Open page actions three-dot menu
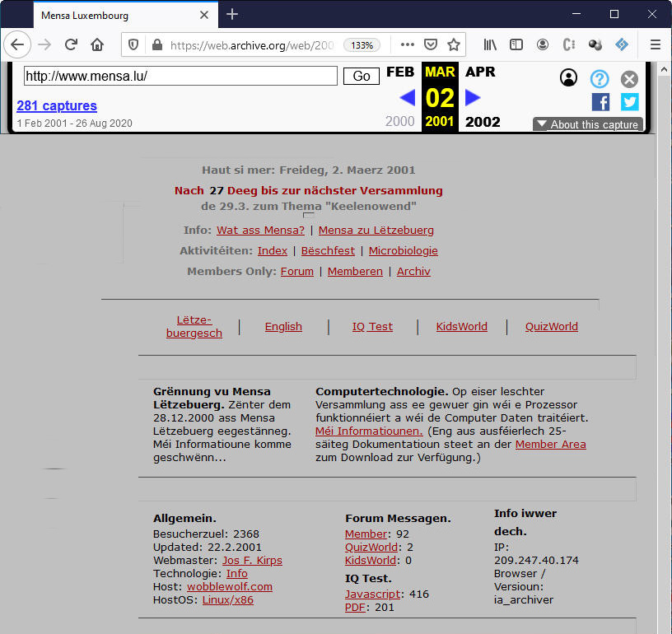Image resolution: width=672 pixels, height=634 pixels. click(407, 44)
